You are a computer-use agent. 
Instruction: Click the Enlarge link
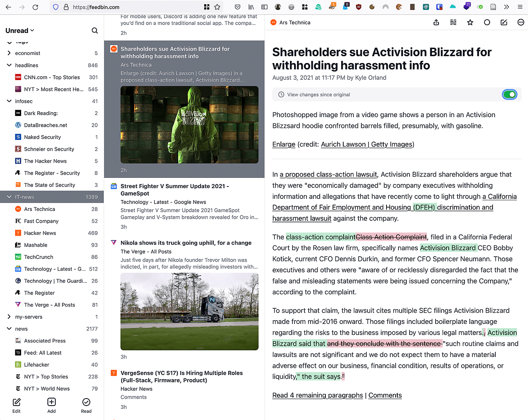(284, 144)
